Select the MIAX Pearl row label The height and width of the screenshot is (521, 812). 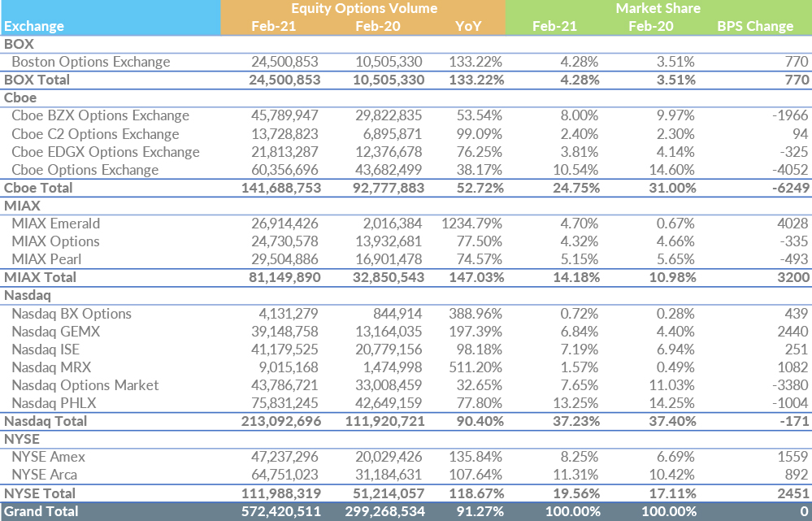(46, 259)
